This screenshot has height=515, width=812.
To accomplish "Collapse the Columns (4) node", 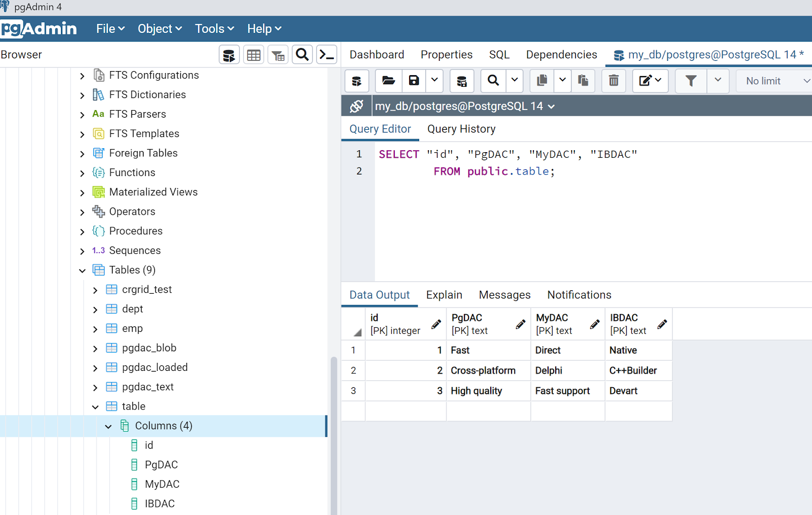I will point(108,427).
